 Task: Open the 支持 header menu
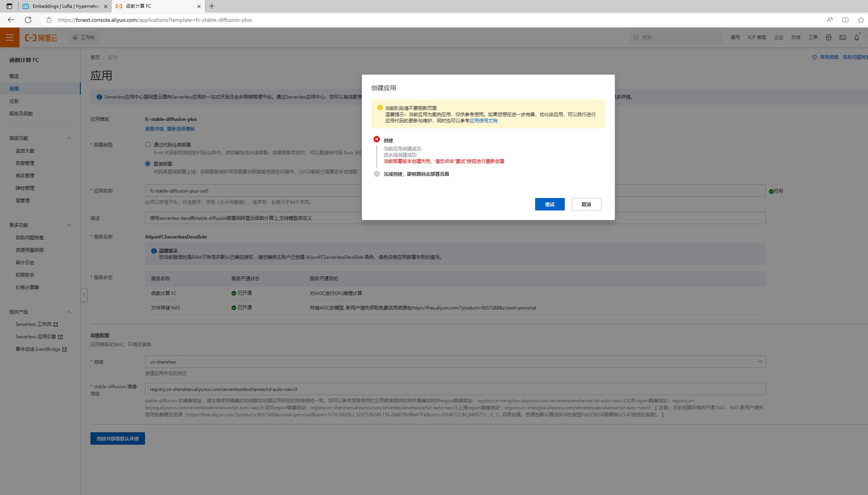796,37
